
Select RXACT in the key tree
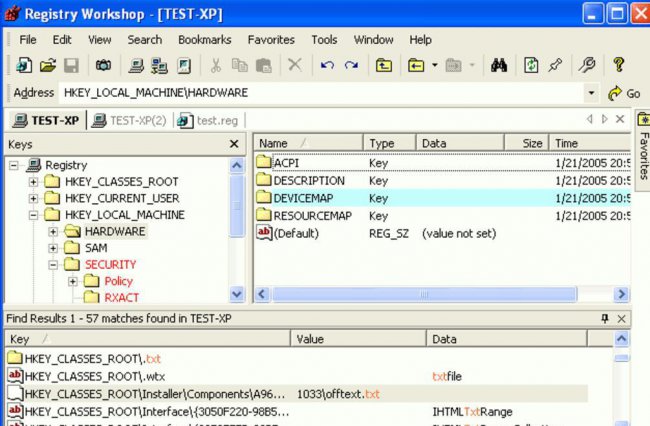[x=121, y=298]
